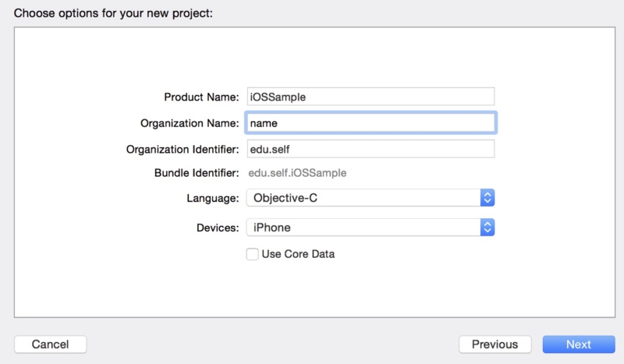Open the Language dropdown showing Objective-C
Screen dimensions: 624x364
pos(363,198)
